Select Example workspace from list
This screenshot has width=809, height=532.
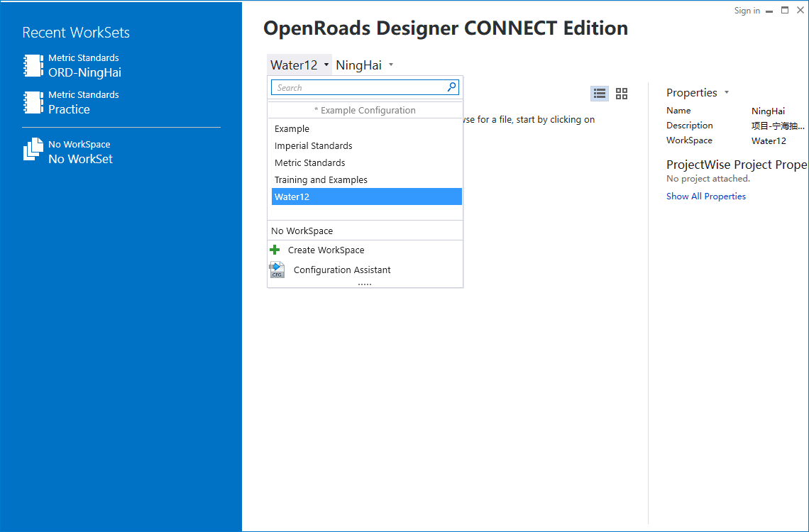click(x=366, y=129)
